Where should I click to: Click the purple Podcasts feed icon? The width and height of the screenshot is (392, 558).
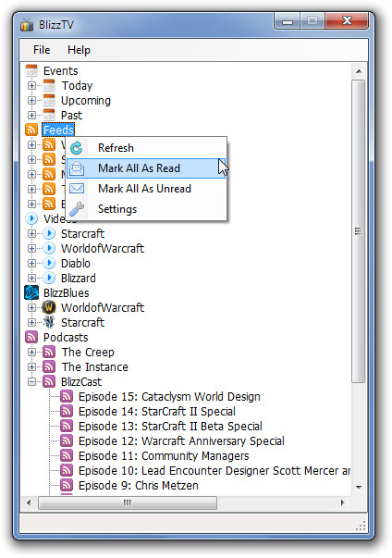(x=31, y=337)
